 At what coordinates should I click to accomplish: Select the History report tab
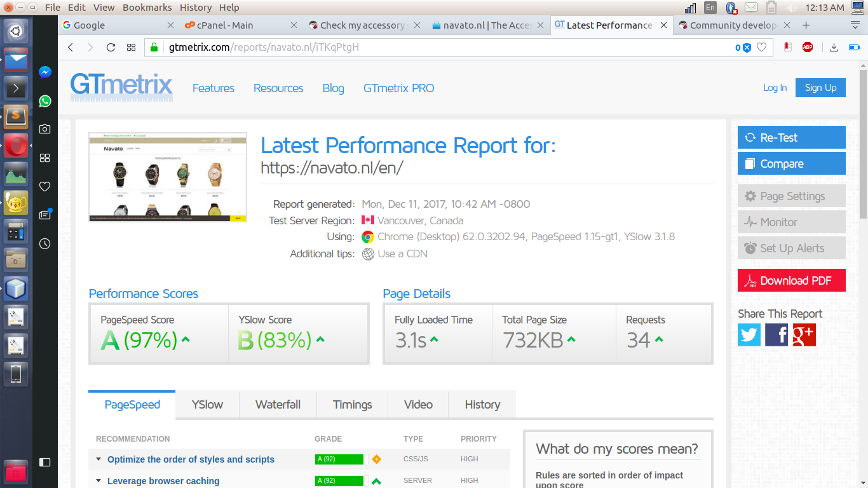click(482, 405)
